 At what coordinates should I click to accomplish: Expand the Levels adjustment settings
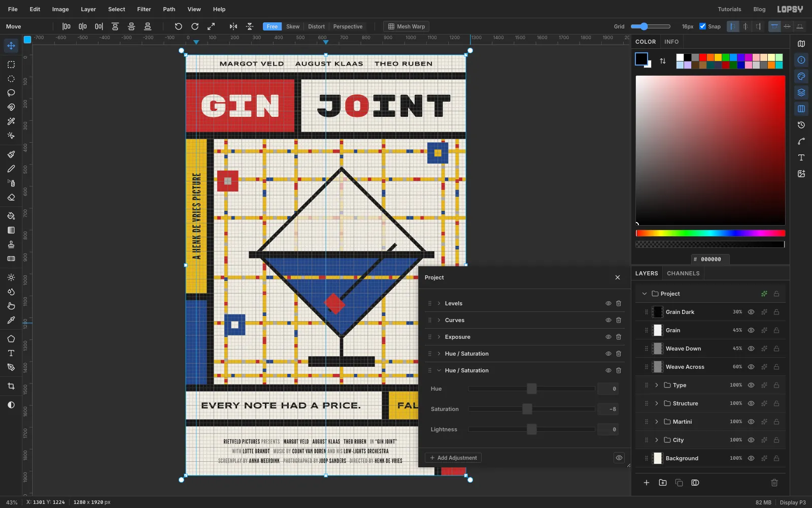(x=439, y=303)
